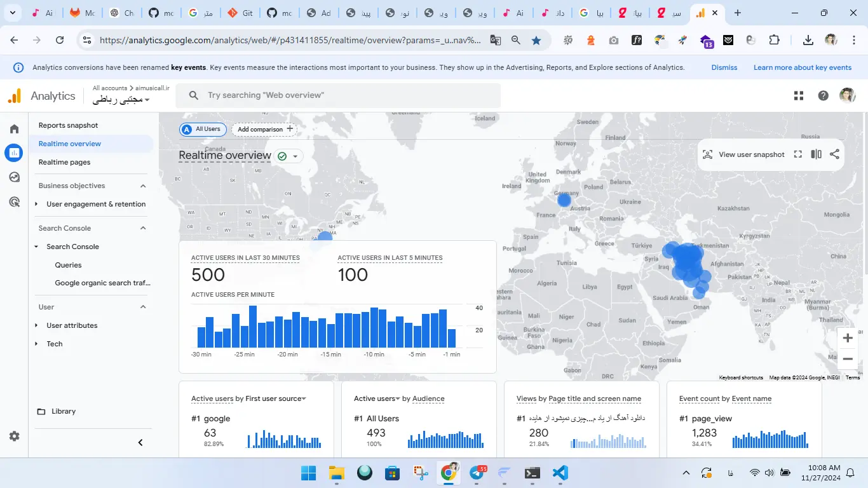Expand User attributes
Viewport: 868px width, 488px height.
[37, 325]
